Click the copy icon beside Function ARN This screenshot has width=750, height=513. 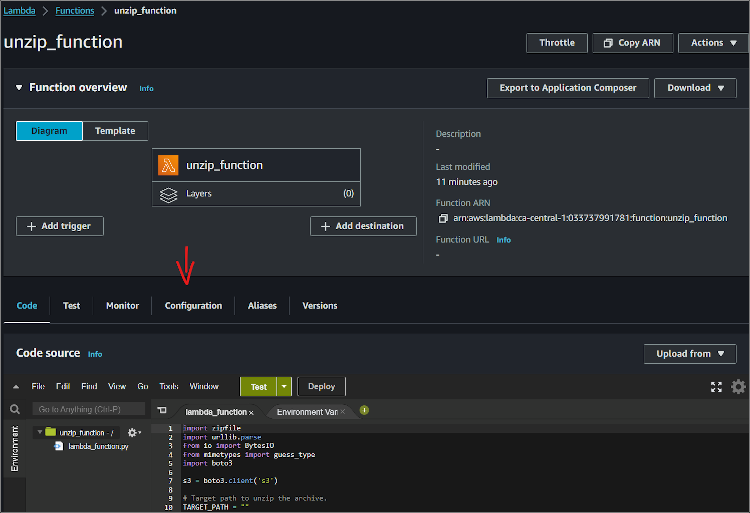point(442,218)
